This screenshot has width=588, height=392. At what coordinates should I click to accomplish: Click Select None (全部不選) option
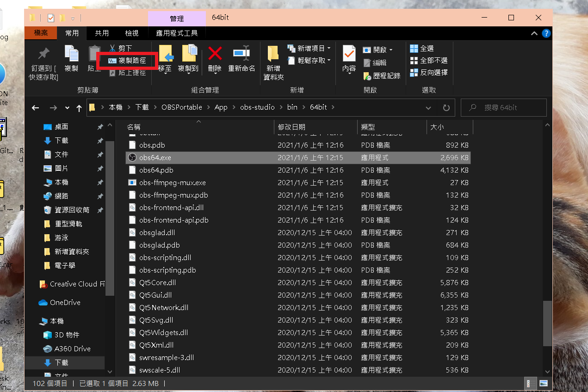click(x=428, y=61)
